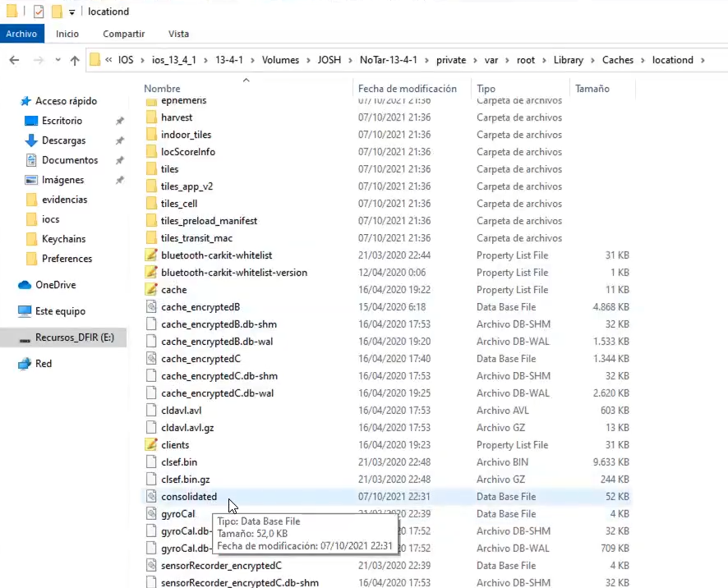The width and height of the screenshot is (728, 588).
Task: Navigate to ios_13_4_1 breadcrumb
Action: [x=173, y=60]
